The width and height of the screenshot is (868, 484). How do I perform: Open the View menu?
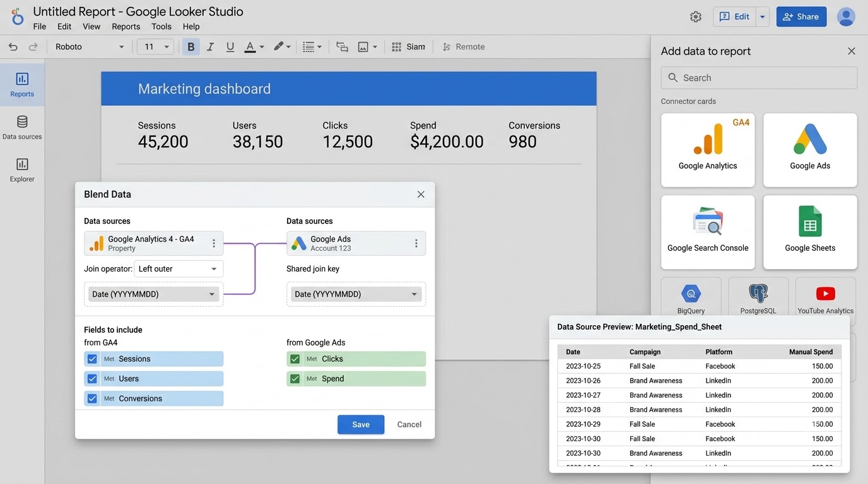91,26
